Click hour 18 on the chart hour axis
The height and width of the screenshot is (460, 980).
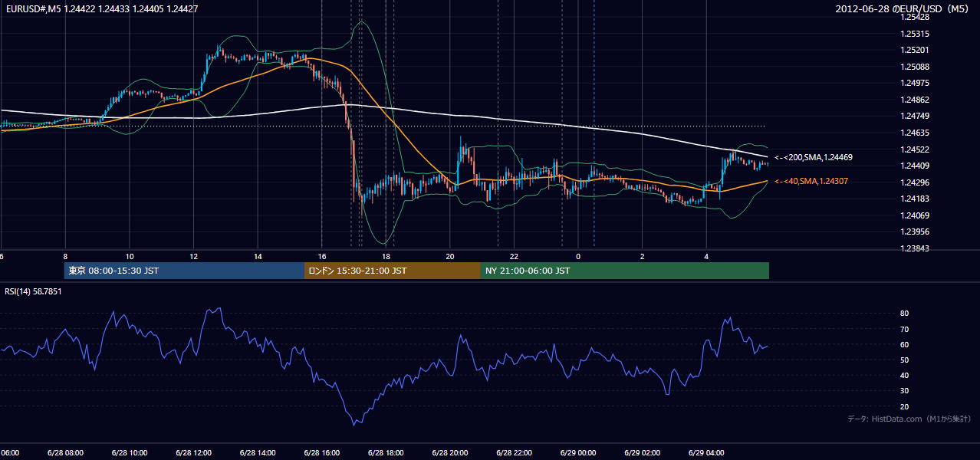386,256
